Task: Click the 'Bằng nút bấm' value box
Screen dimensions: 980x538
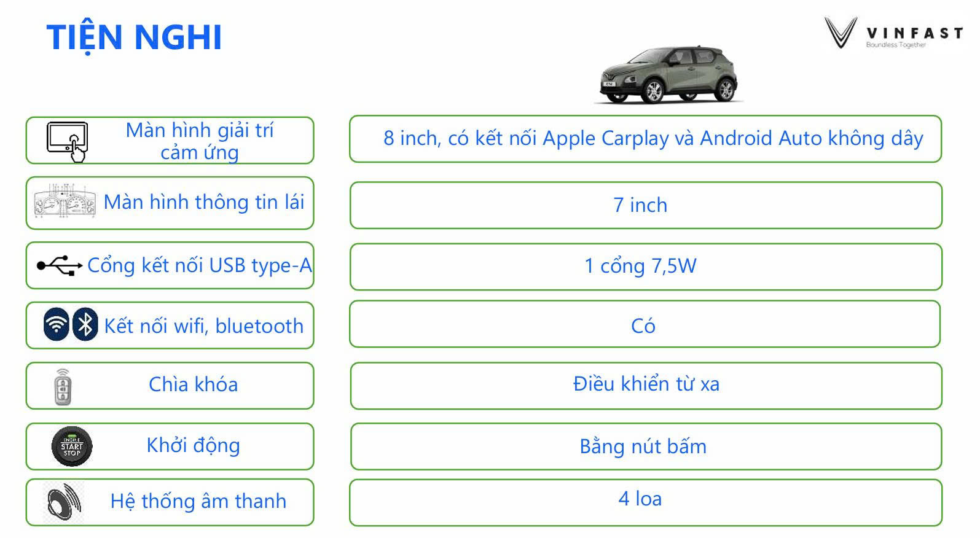Action: pyautogui.click(x=645, y=446)
